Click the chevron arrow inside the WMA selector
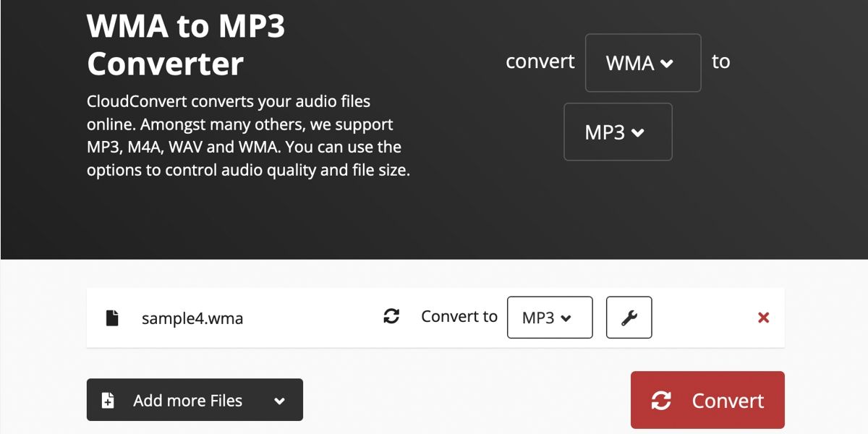 (666, 63)
